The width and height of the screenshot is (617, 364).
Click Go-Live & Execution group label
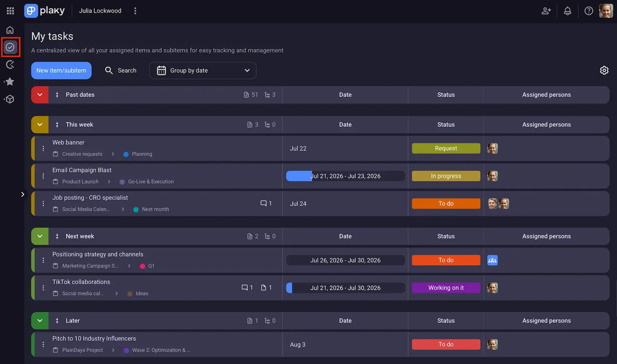151,182
